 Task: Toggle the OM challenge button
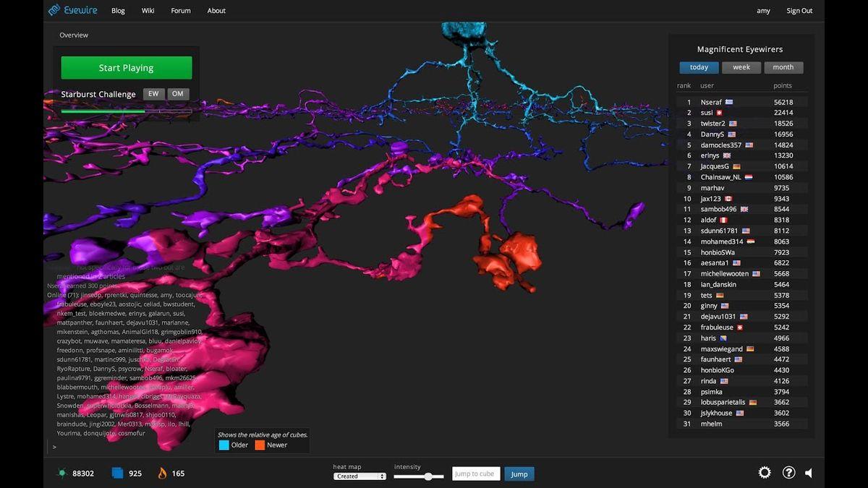(x=178, y=94)
